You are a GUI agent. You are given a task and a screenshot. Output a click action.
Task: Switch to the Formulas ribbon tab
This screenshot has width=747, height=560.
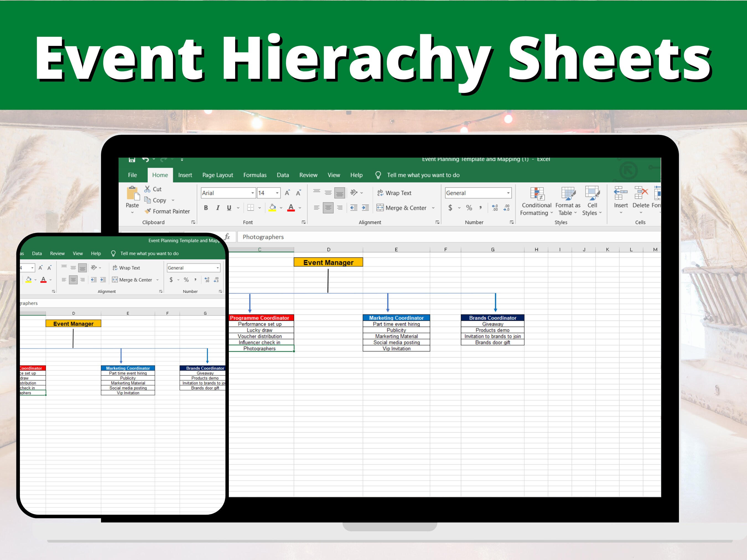[x=255, y=175]
